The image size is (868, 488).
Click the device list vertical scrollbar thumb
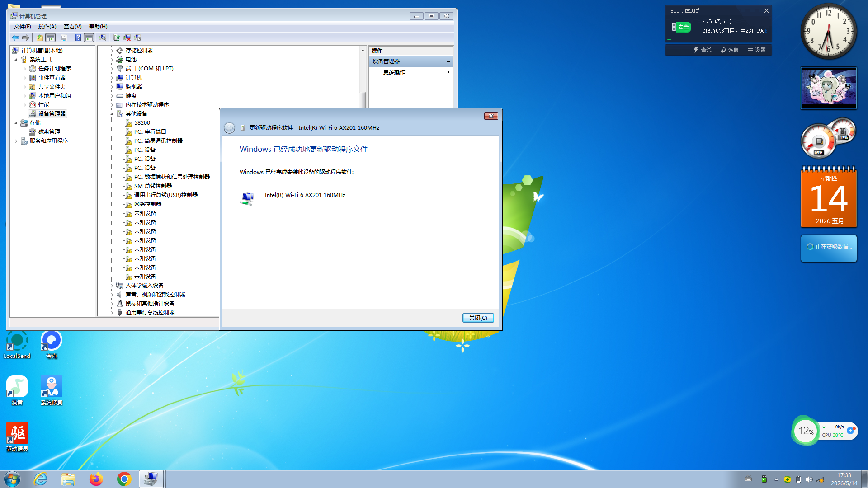362,100
